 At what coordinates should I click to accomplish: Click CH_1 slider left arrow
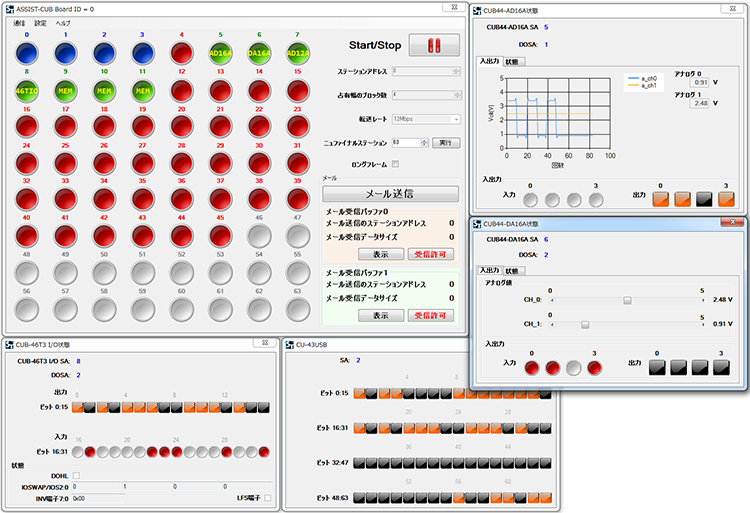552,325
